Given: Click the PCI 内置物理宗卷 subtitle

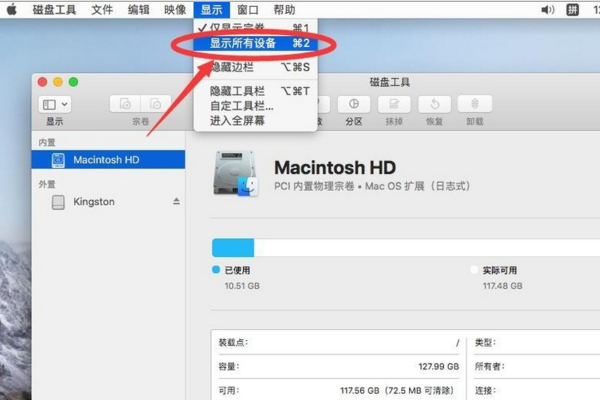Looking at the screenshot, I should point(372,186).
